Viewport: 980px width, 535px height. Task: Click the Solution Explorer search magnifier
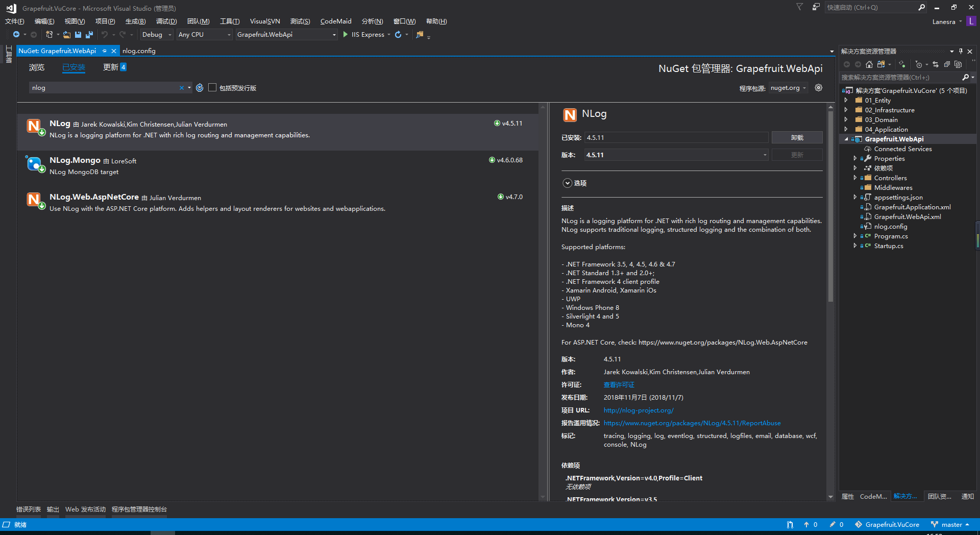pyautogui.click(x=965, y=78)
